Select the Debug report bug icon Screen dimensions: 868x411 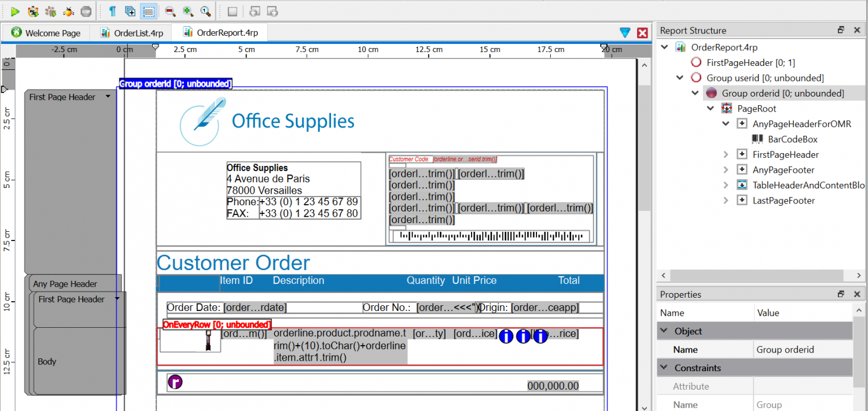[68, 11]
